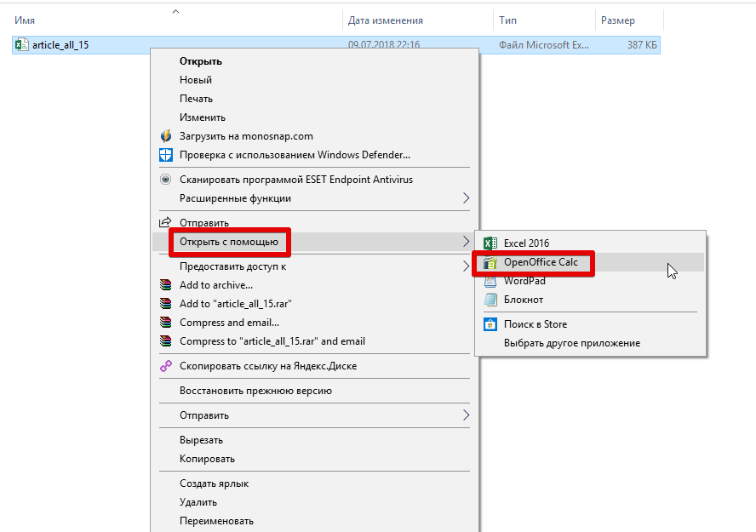
Task: Click the WinRAR icon beside Add to archive...
Action: (x=166, y=285)
